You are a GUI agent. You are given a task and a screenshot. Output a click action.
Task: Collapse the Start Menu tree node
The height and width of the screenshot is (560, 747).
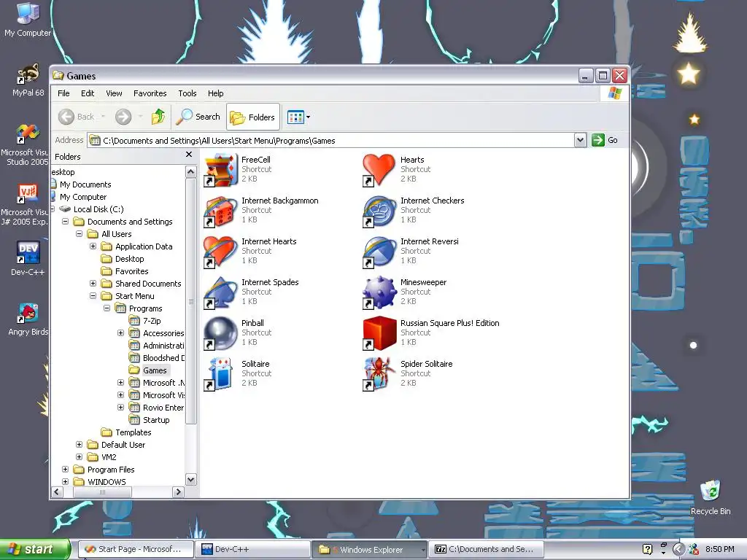(x=93, y=296)
